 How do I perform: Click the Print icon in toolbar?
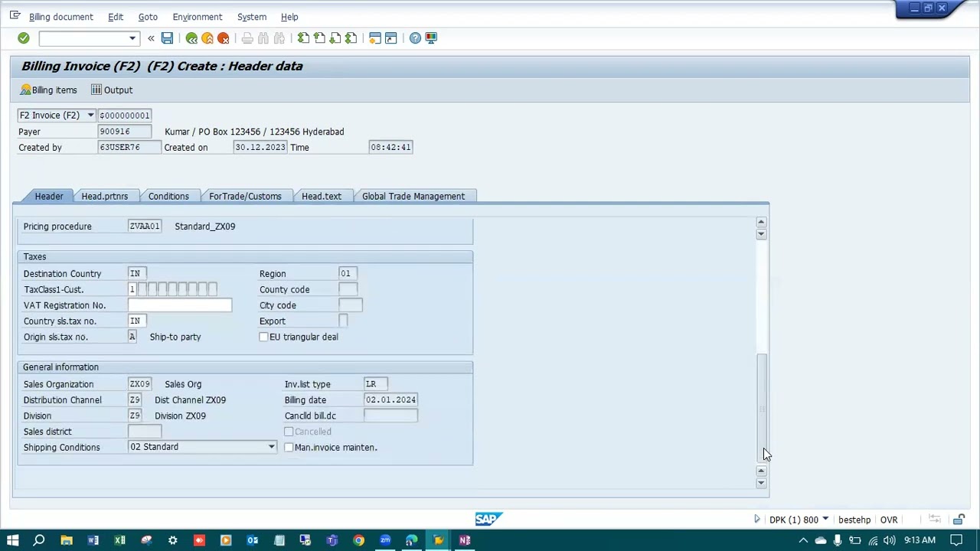tap(247, 38)
